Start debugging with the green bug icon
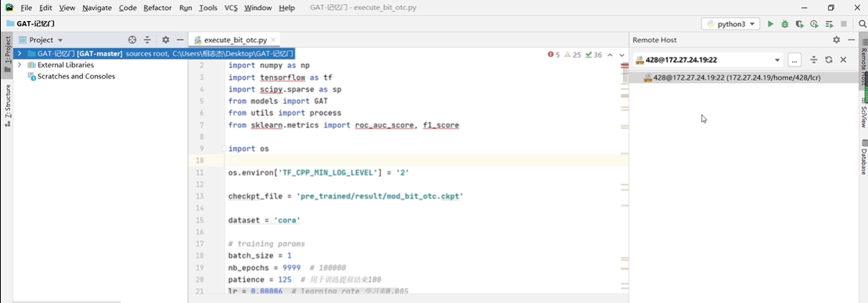 784,23
